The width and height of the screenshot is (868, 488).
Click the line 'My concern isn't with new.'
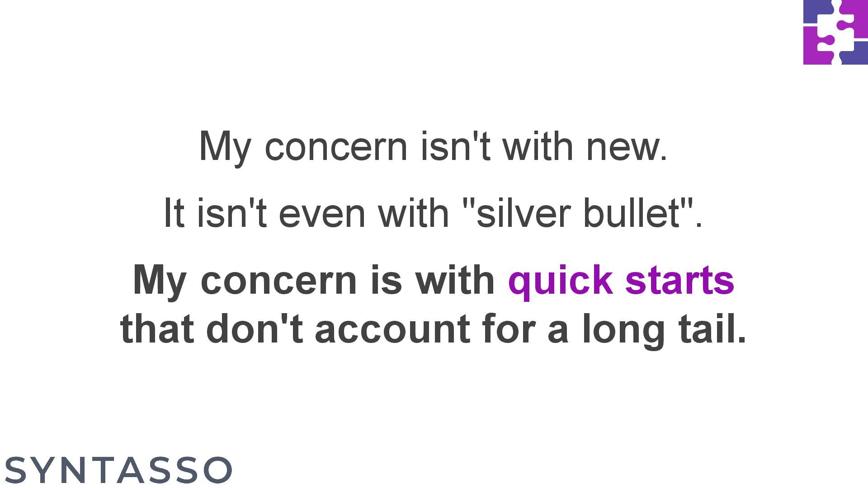pyautogui.click(x=433, y=147)
